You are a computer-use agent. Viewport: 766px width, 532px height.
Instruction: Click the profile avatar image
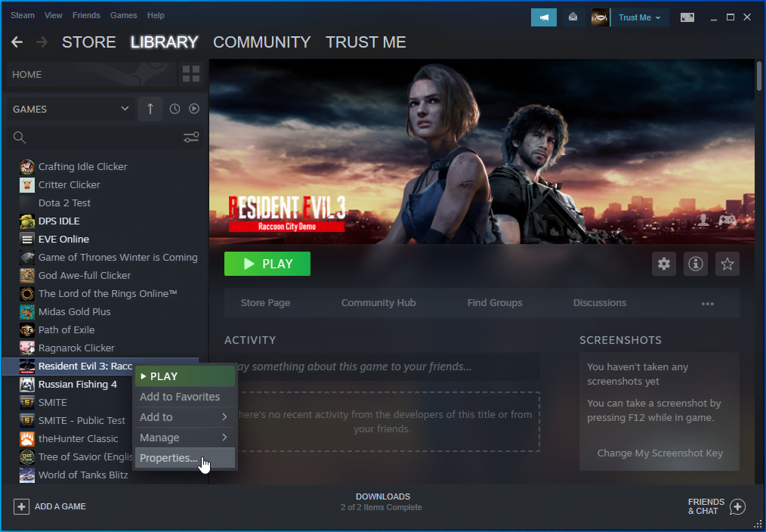(601, 17)
